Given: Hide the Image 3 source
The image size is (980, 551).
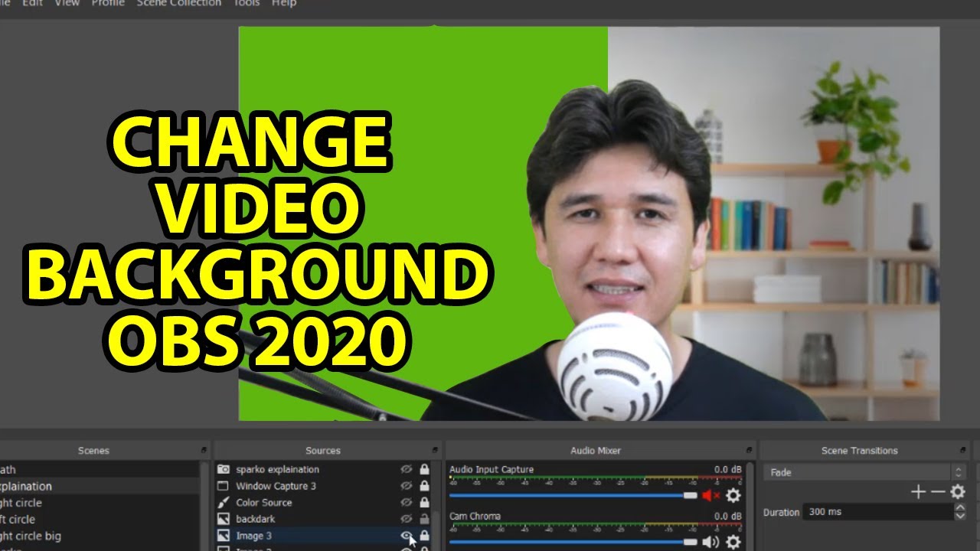Looking at the screenshot, I should (x=407, y=536).
